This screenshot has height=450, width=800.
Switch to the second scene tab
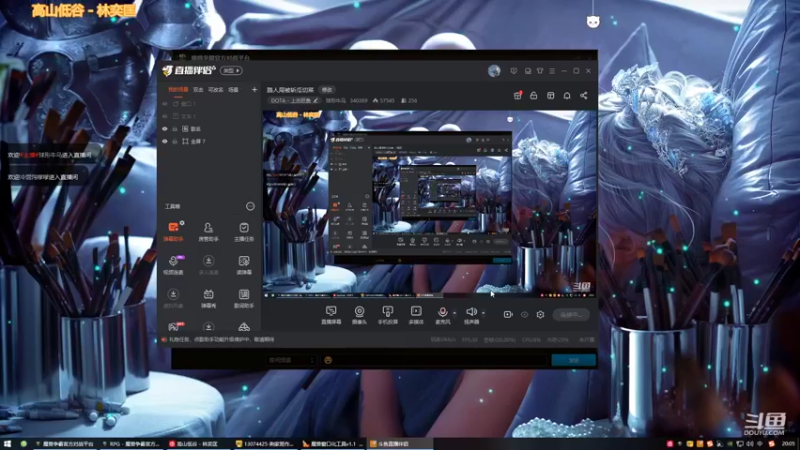pos(198,90)
